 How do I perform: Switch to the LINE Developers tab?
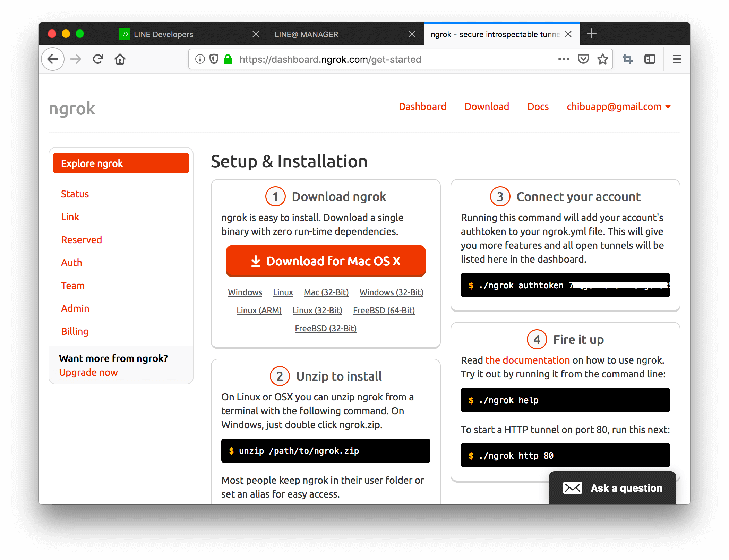190,34
